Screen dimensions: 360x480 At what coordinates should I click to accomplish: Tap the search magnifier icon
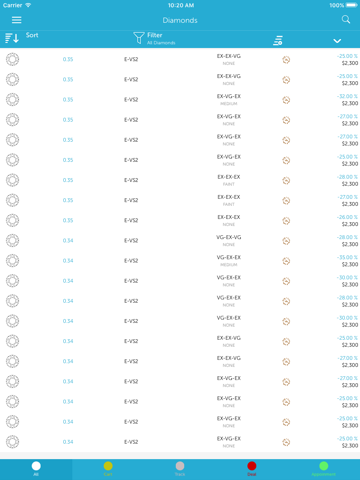pyautogui.click(x=346, y=20)
